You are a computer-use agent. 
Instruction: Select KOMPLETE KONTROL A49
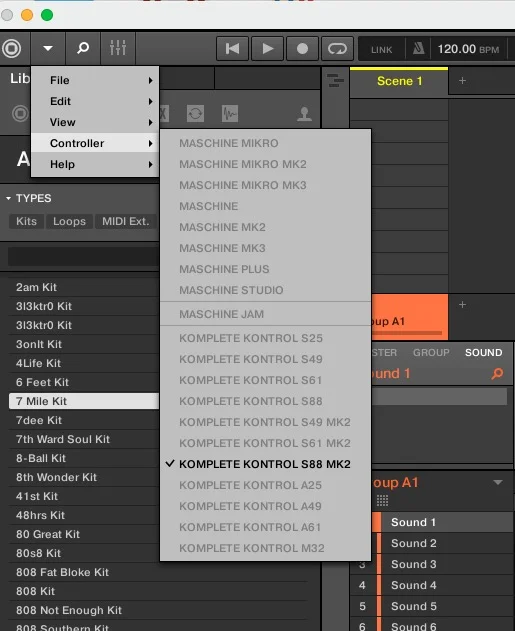[x=266, y=506]
